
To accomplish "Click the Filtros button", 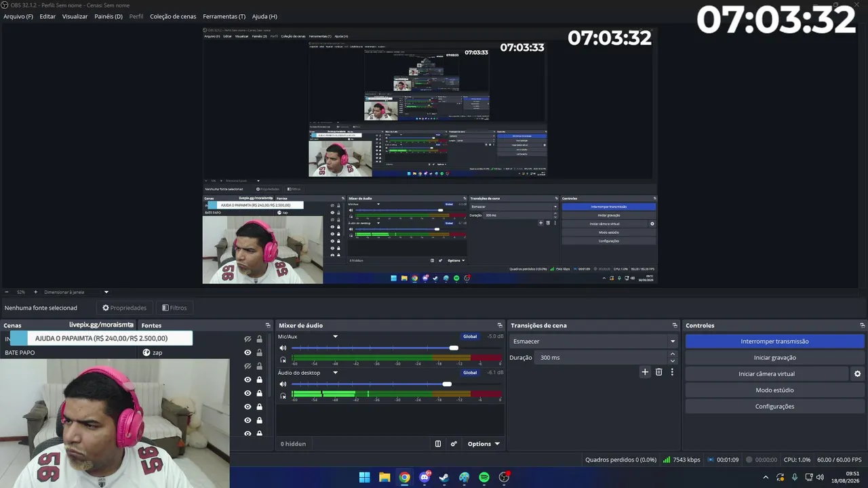I will (x=174, y=308).
